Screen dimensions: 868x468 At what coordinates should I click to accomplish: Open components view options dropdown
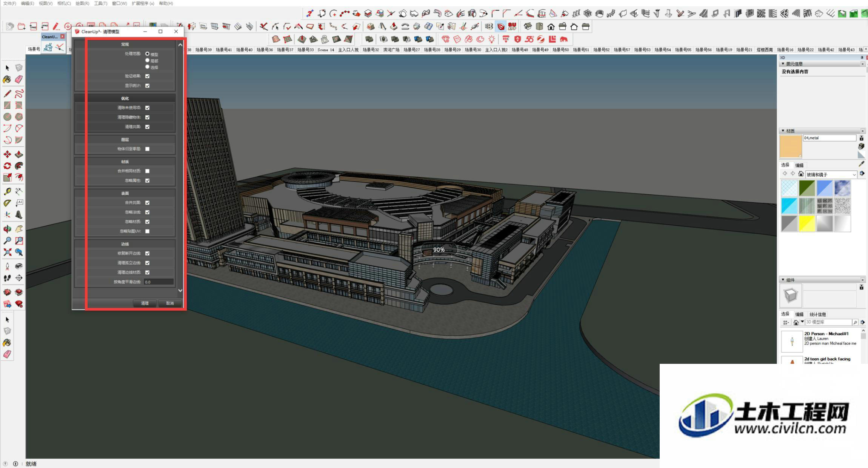click(x=786, y=322)
